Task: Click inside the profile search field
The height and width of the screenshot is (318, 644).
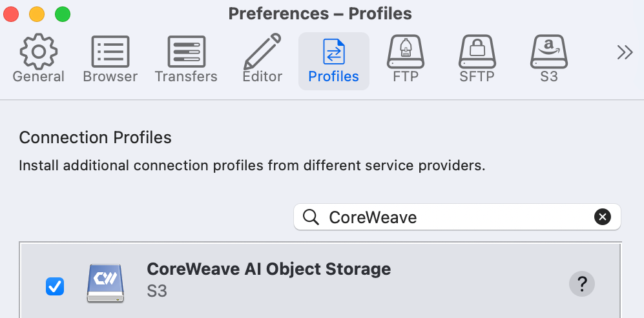Action: pyautogui.click(x=457, y=217)
